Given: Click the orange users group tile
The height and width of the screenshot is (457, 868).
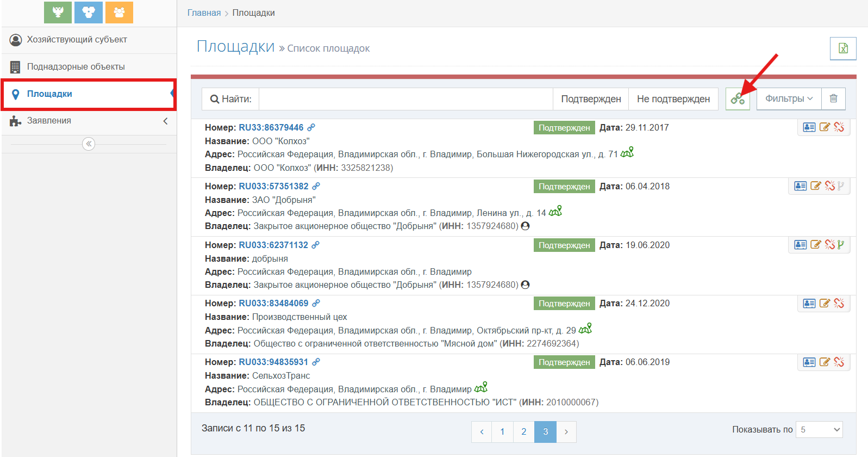Looking at the screenshot, I should [119, 12].
